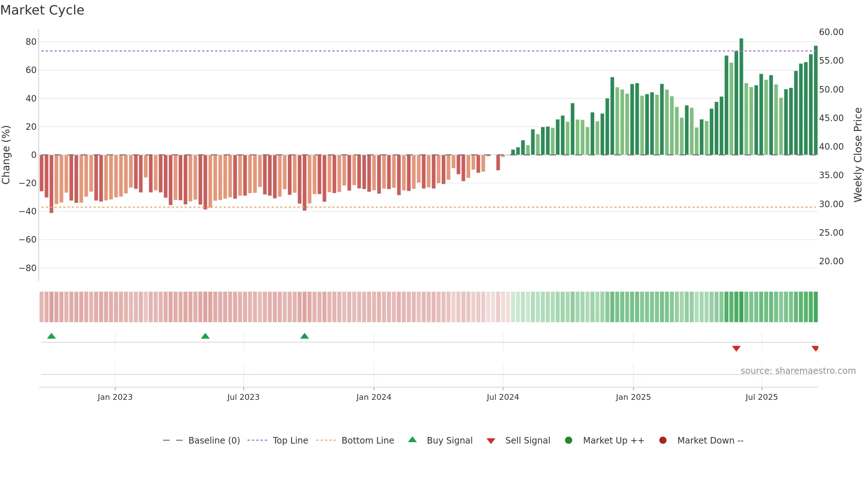Click the Jan 2025 axis label
The height and width of the screenshot is (488, 868).
click(633, 397)
